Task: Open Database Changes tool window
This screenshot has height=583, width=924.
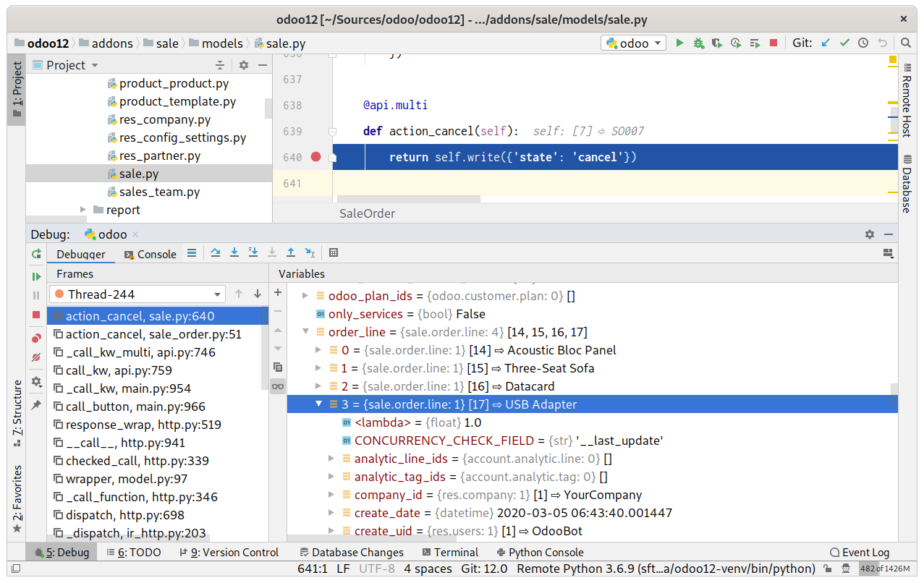Action: coord(351,552)
